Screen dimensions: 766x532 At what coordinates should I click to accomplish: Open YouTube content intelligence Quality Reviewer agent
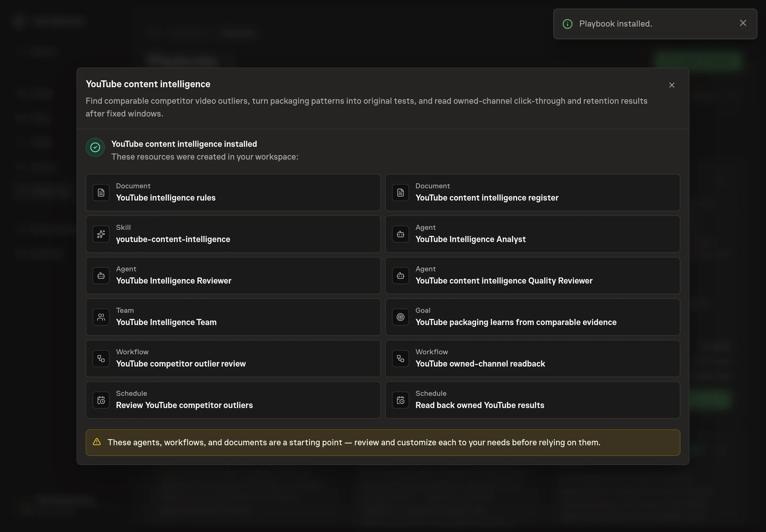tap(532, 276)
